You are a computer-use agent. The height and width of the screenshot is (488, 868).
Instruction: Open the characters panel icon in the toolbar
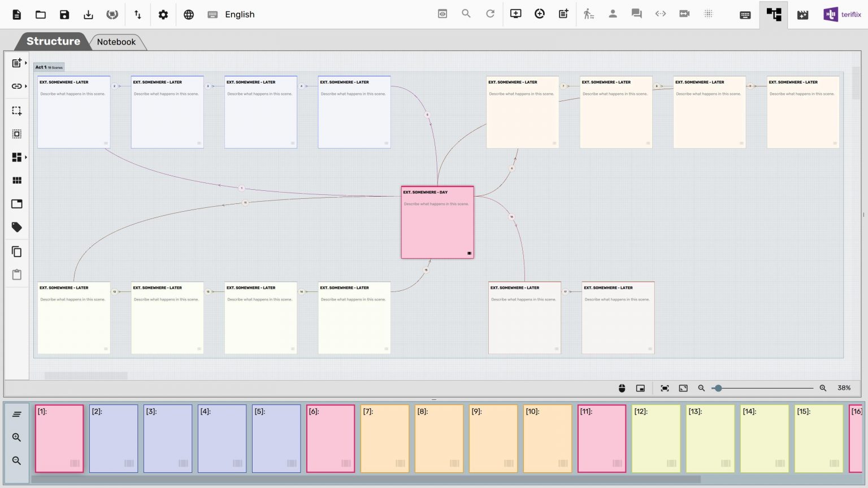point(613,14)
